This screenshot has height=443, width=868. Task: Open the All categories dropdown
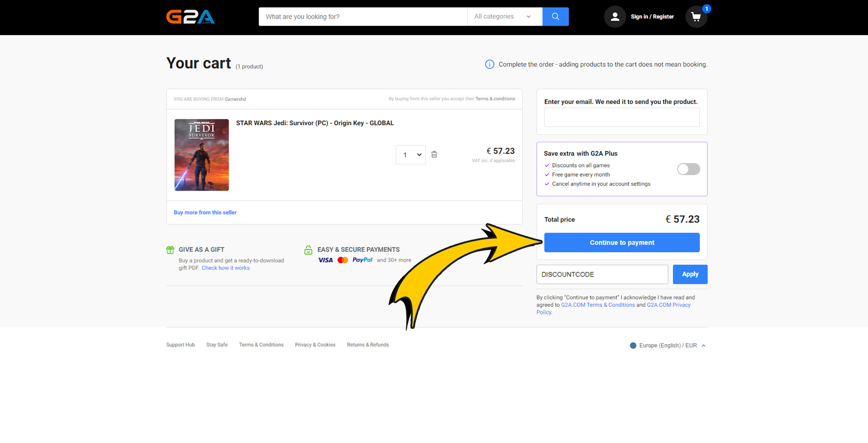pos(503,16)
